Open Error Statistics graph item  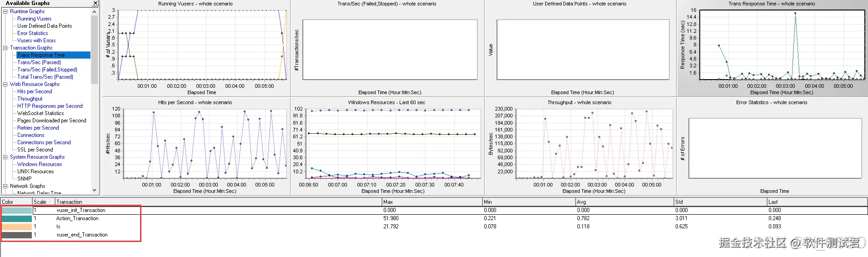32,33
